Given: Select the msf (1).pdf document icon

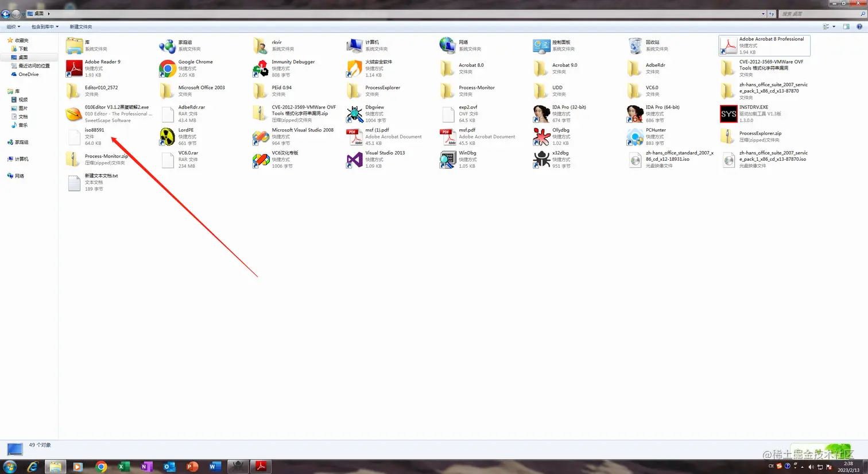Looking at the screenshot, I should coord(355,137).
